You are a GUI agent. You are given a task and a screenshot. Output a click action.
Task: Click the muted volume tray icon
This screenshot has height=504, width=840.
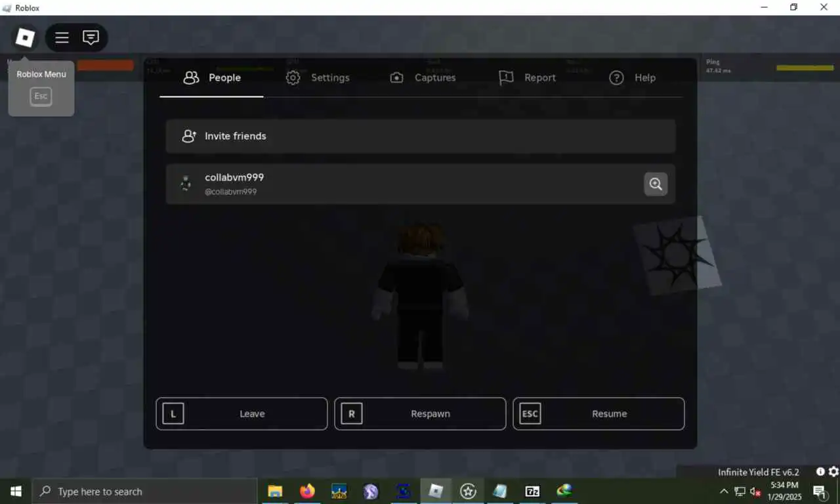tap(755, 491)
